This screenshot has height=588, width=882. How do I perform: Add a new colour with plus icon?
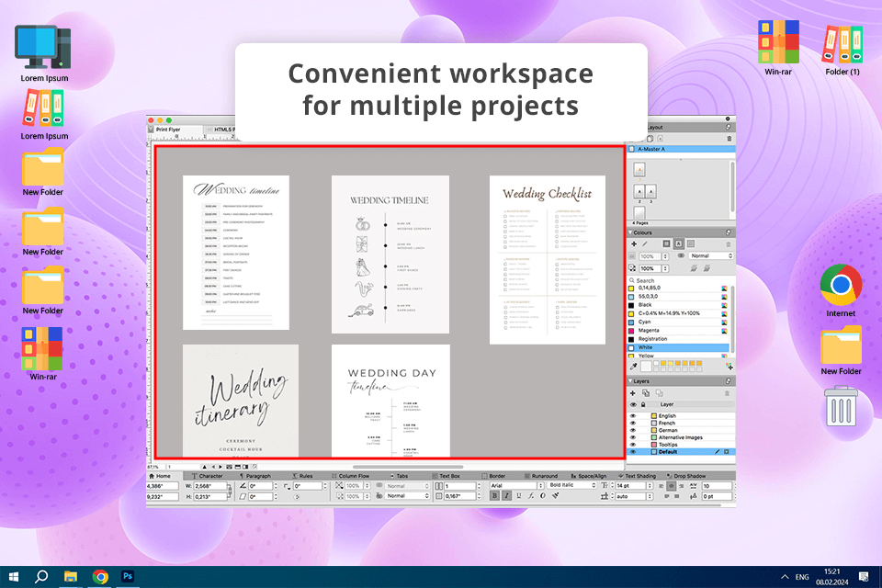(x=634, y=243)
